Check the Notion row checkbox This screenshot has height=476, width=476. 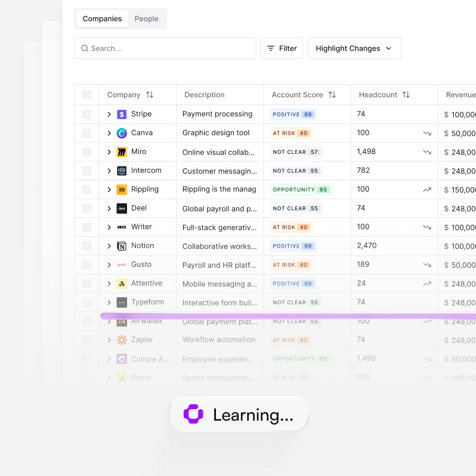click(x=87, y=246)
